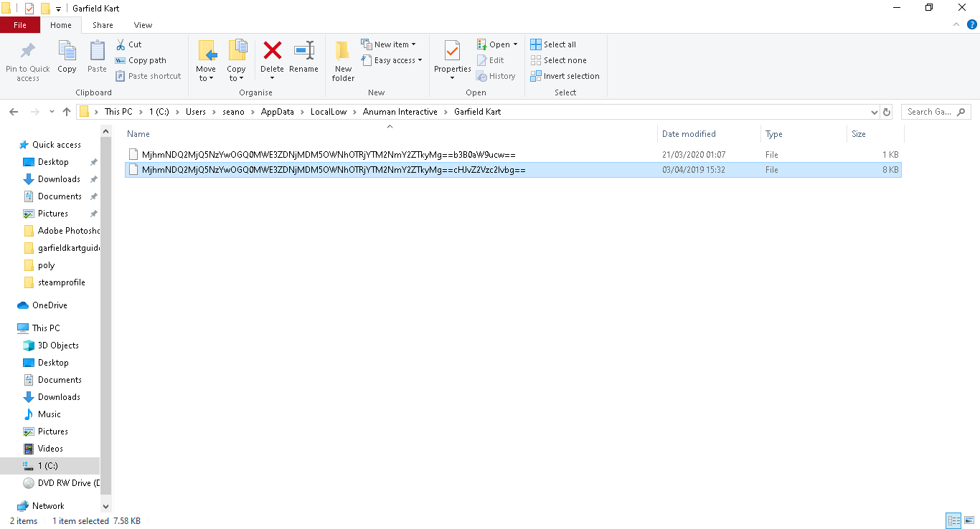980x529 pixels.
Task: Click the navigation pane scroll up arrow
Action: pyautogui.click(x=106, y=131)
